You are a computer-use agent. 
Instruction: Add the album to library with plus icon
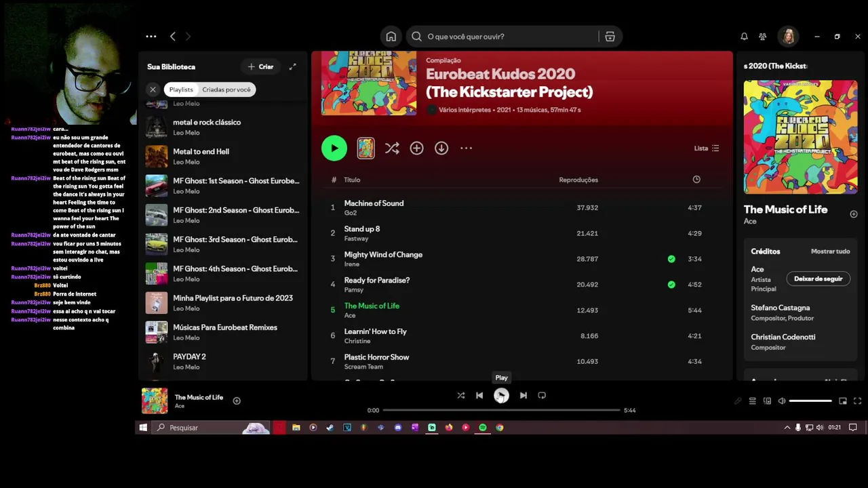pyautogui.click(x=416, y=148)
